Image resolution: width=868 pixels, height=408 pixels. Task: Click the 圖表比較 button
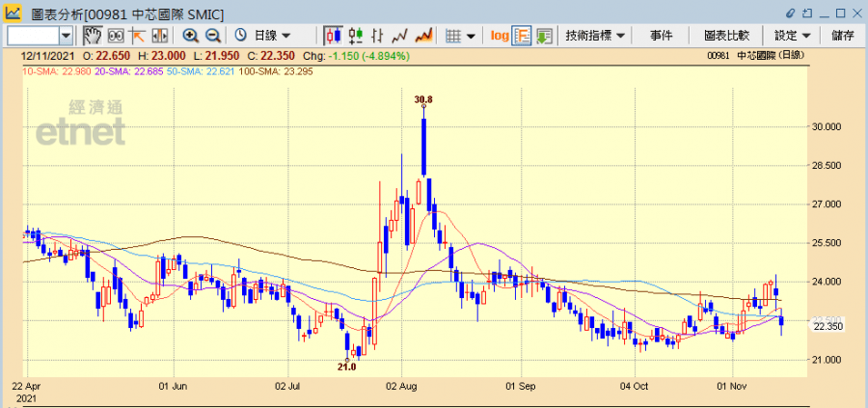point(726,36)
